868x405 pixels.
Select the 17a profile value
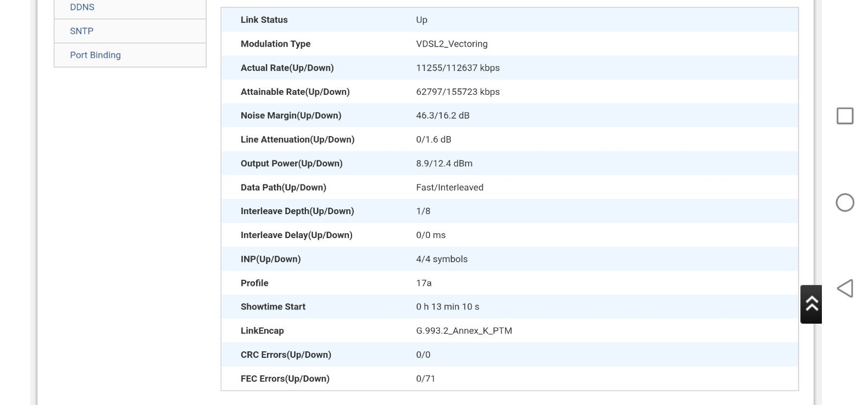[424, 283]
